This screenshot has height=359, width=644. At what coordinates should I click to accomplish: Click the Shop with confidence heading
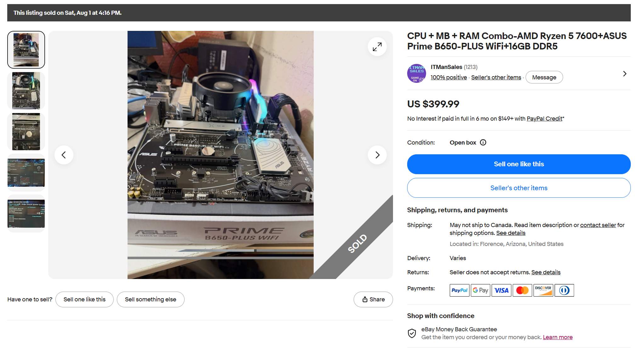[441, 316]
